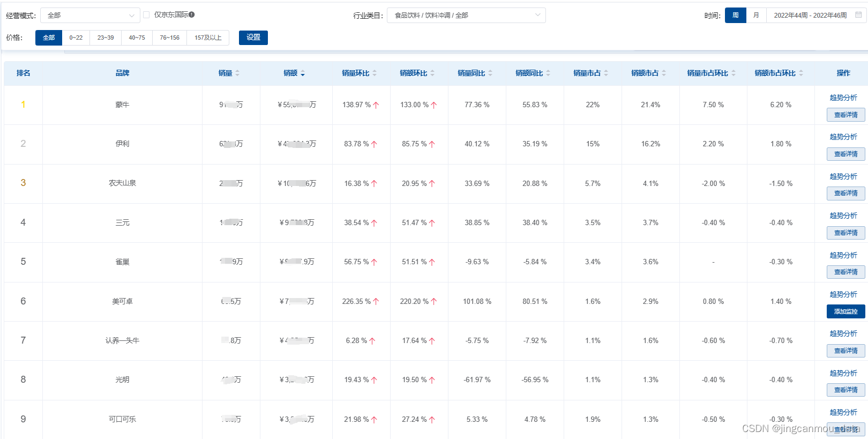Open the 行业类目 category dropdown
The height and width of the screenshot is (439, 868).
(x=466, y=15)
